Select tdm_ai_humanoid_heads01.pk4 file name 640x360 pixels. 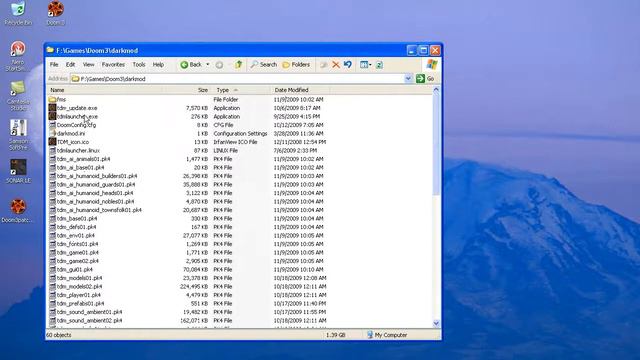tap(95, 193)
